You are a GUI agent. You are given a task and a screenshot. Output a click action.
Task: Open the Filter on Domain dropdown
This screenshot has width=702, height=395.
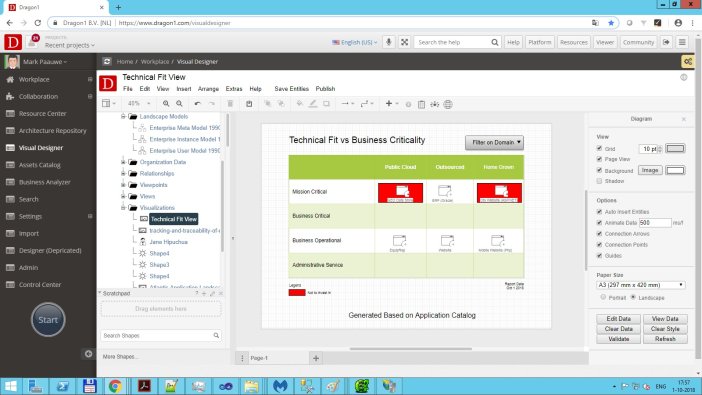494,142
